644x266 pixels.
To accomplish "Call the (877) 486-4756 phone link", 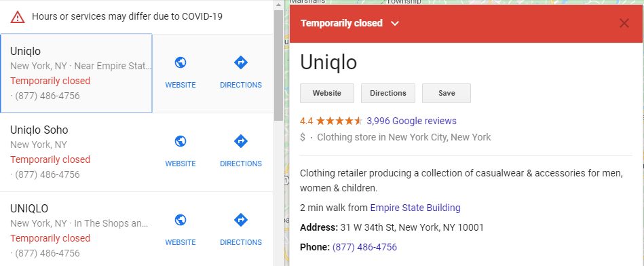I will [x=364, y=247].
